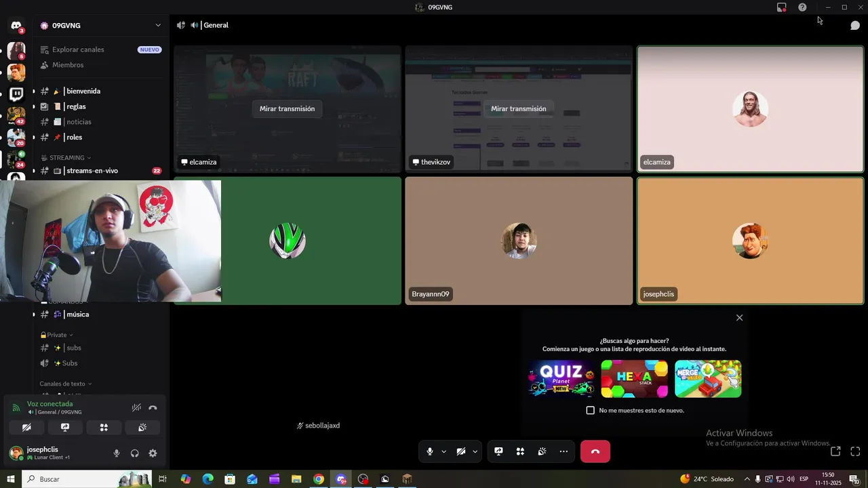The height and width of the screenshot is (488, 868).
Task: Open the server icon with badge 42
Action: [16, 115]
